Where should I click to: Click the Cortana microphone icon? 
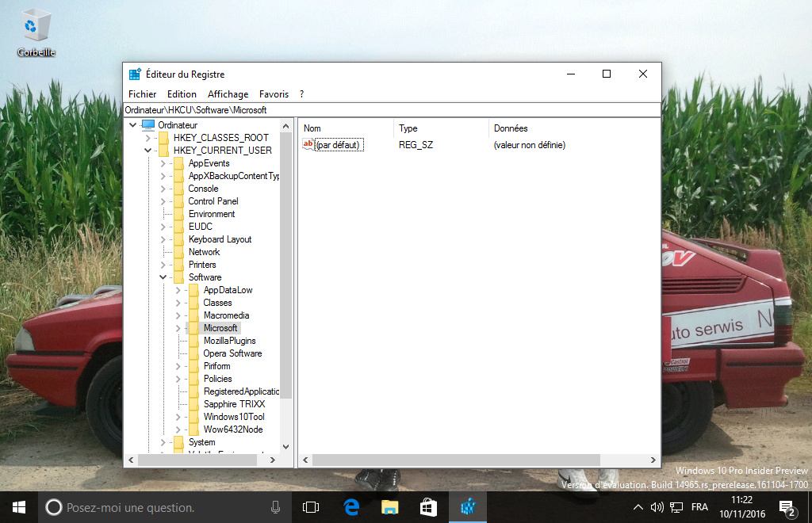pos(275,507)
